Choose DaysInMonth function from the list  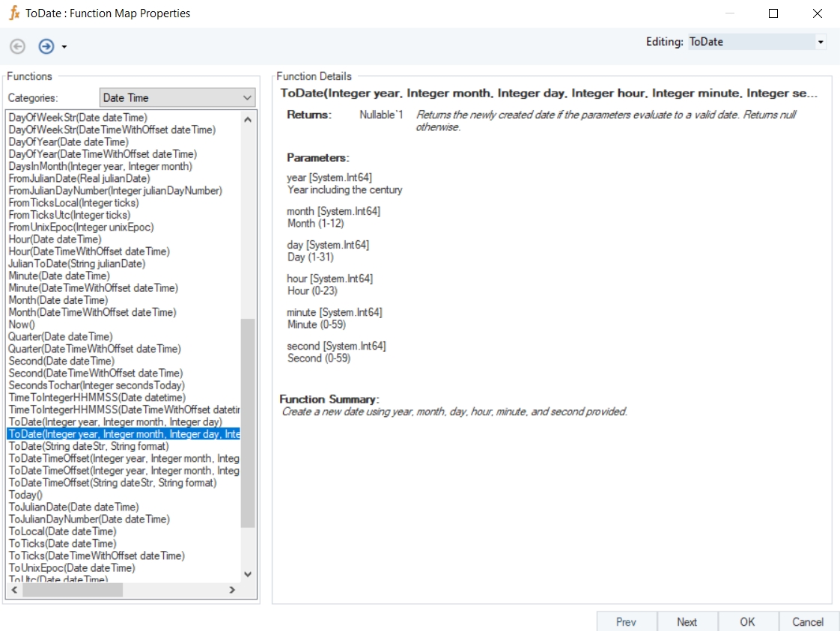[100, 166]
